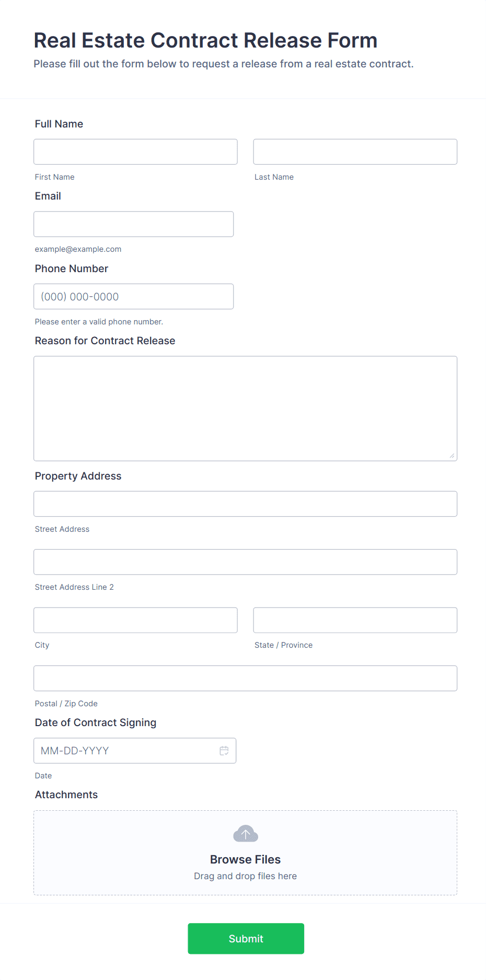Click the Drag and drop files text
The image size is (486, 980).
pos(245,876)
